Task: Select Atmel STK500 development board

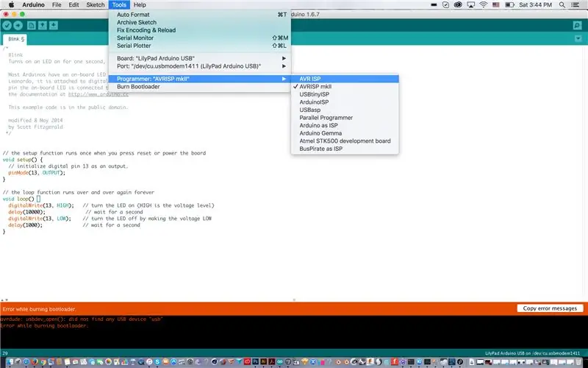Action: [x=345, y=141]
